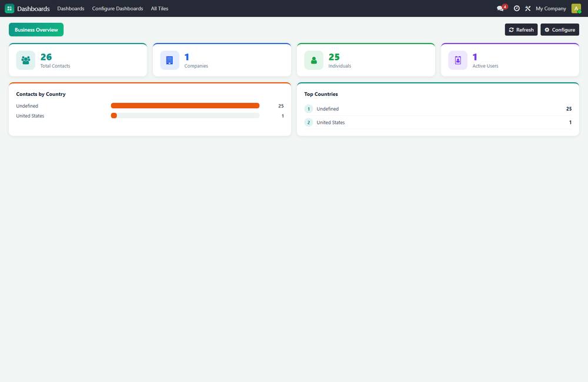Screen dimensions: 588x382
Task: Click the 25 Individuals value
Action: pos(334,56)
